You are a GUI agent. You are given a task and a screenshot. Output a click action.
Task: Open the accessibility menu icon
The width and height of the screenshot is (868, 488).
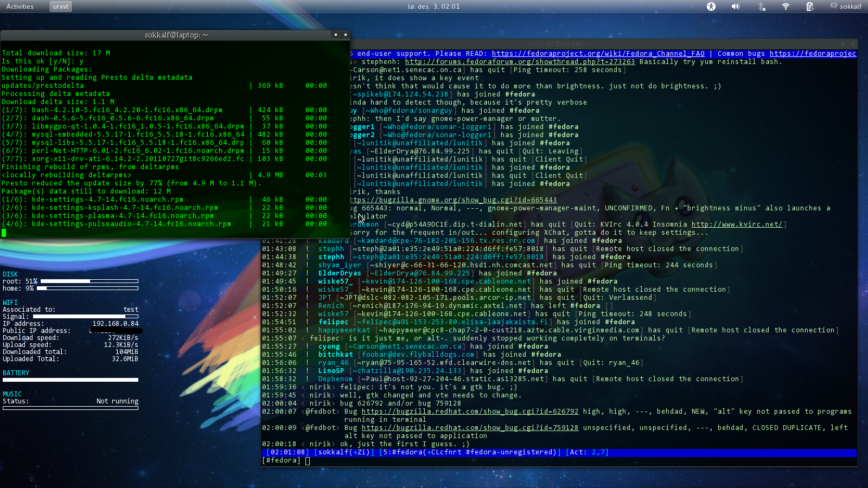pyautogui.click(x=711, y=7)
